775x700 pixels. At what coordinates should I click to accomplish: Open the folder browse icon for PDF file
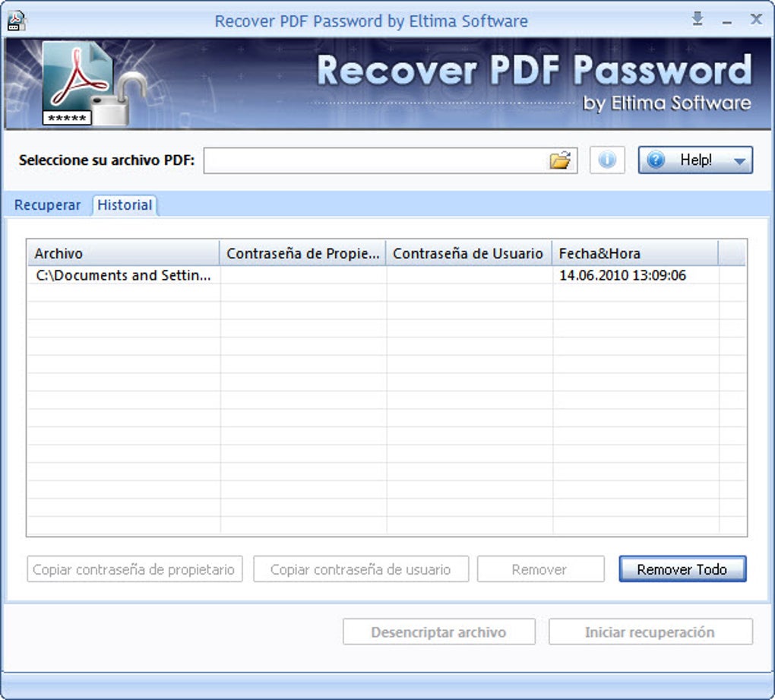point(559,160)
